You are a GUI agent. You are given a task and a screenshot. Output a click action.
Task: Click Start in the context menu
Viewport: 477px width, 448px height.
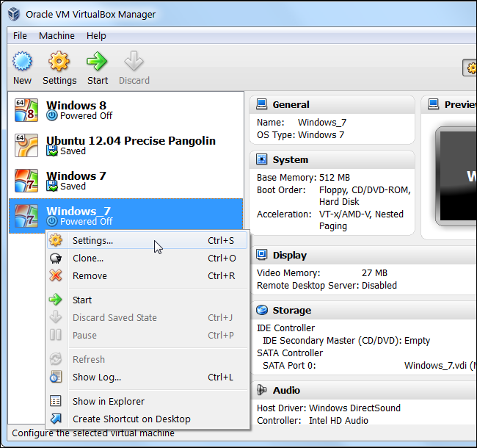click(82, 300)
